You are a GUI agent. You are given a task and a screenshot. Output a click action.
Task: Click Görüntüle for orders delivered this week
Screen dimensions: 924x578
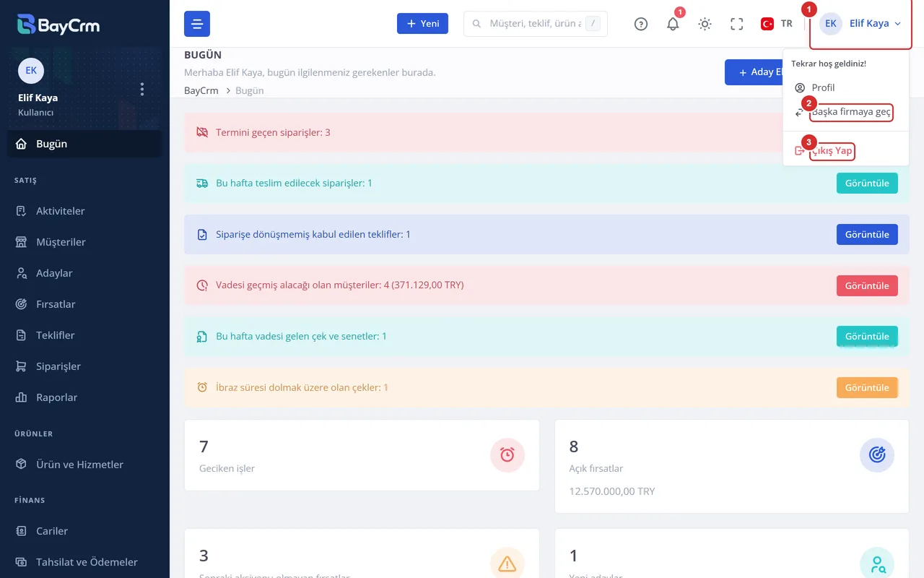(x=867, y=184)
